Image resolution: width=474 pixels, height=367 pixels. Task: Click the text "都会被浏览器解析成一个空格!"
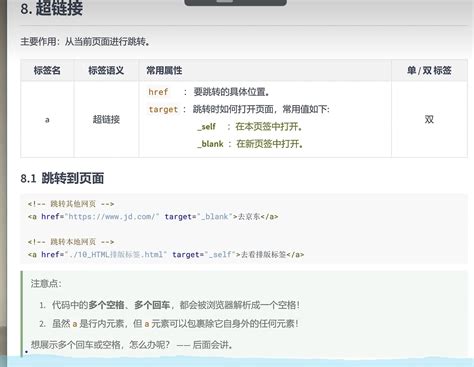tap(240, 305)
